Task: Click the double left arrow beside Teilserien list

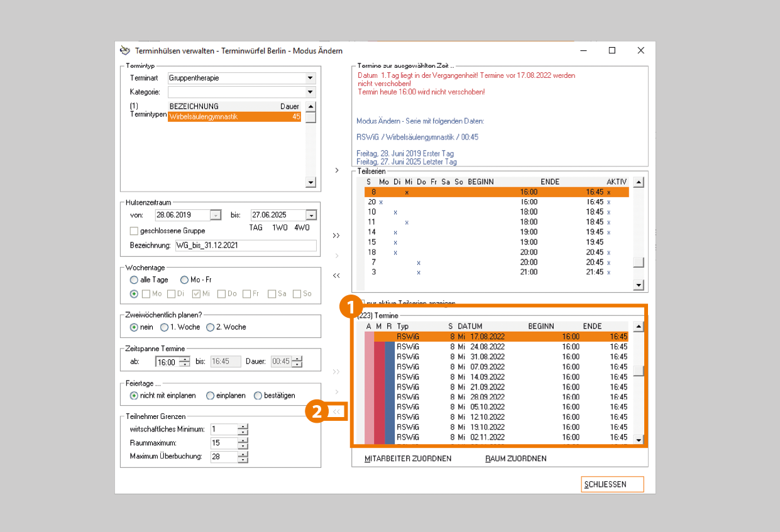Action: click(x=336, y=276)
